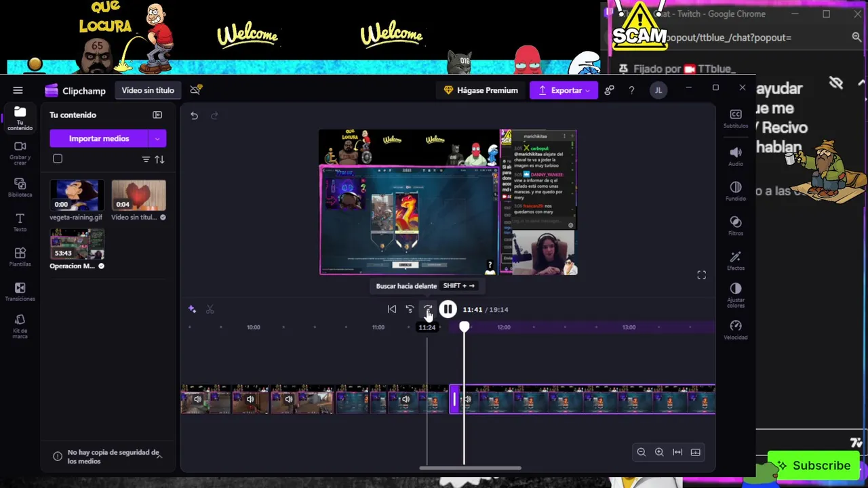
Task: Click the Importar medios button
Action: (x=99, y=138)
